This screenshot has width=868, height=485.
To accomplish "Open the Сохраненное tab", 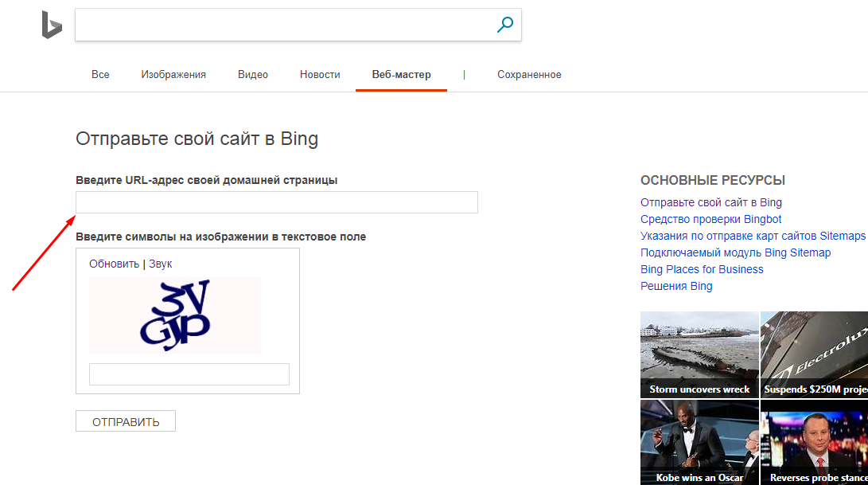I will (529, 74).
